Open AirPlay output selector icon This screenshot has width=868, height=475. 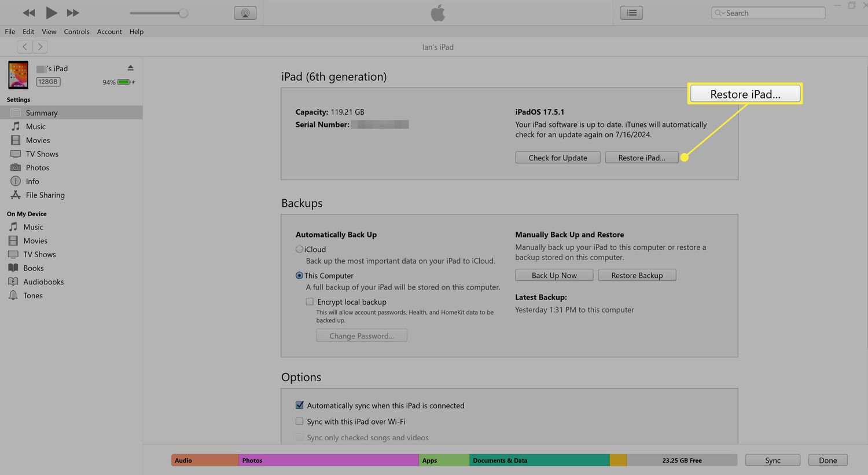[245, 13]
